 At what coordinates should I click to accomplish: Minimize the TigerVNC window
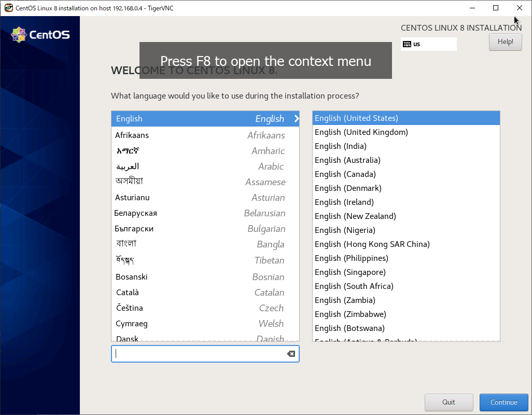pos(472,8)
